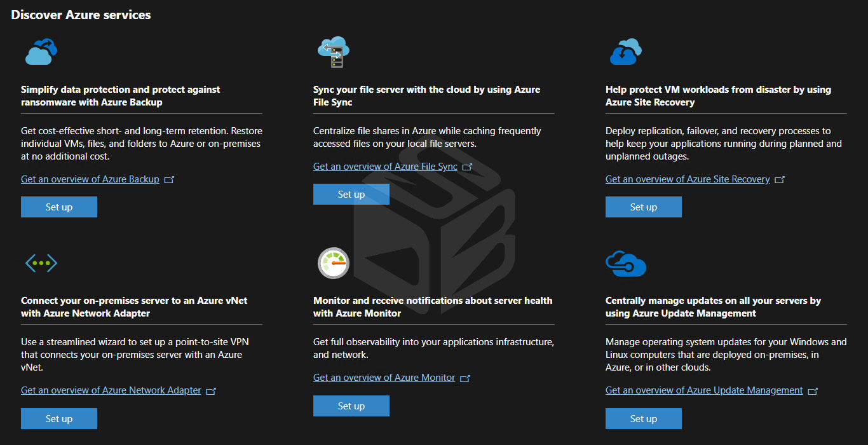The width and height of the screenshot is (868, 445).
Task: Open the Azure Site Recovery overview link
Action: pos(687,179)
